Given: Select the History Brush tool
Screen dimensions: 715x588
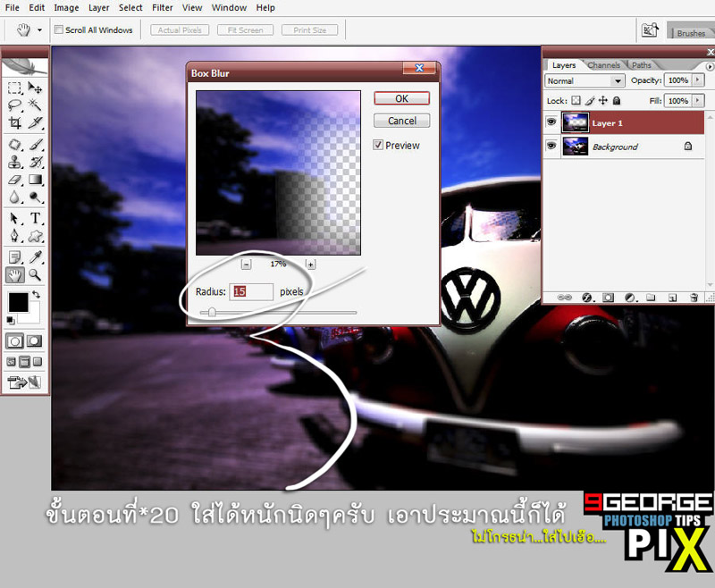Looking at the screenshot, I should pos(35,163).
